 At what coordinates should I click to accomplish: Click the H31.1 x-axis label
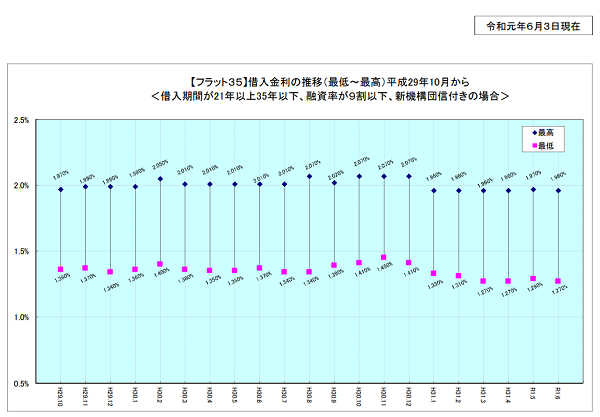[434, 395]
